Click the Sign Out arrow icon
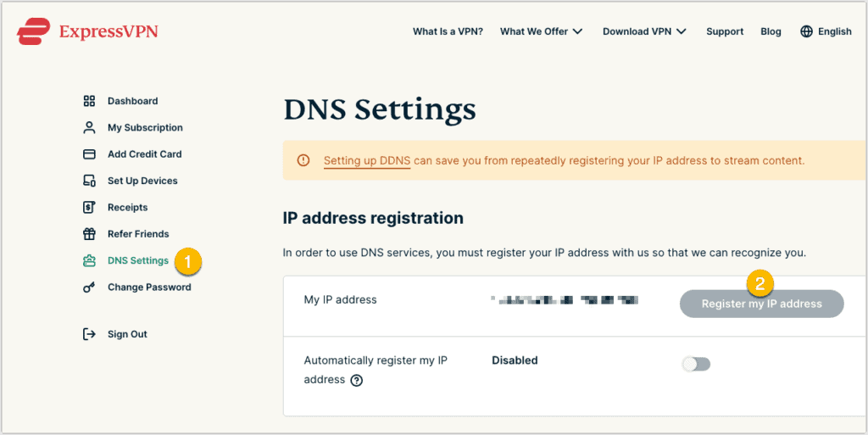 (89, 334)
